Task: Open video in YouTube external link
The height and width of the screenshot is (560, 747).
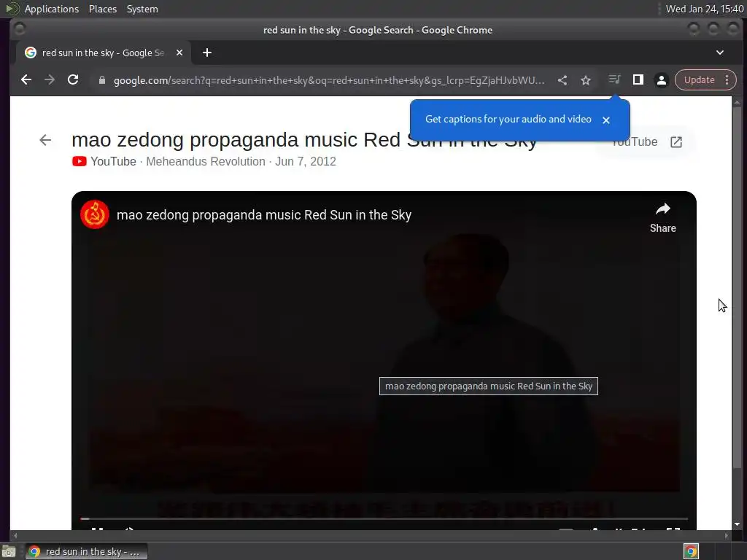Action: coord(676,142)
